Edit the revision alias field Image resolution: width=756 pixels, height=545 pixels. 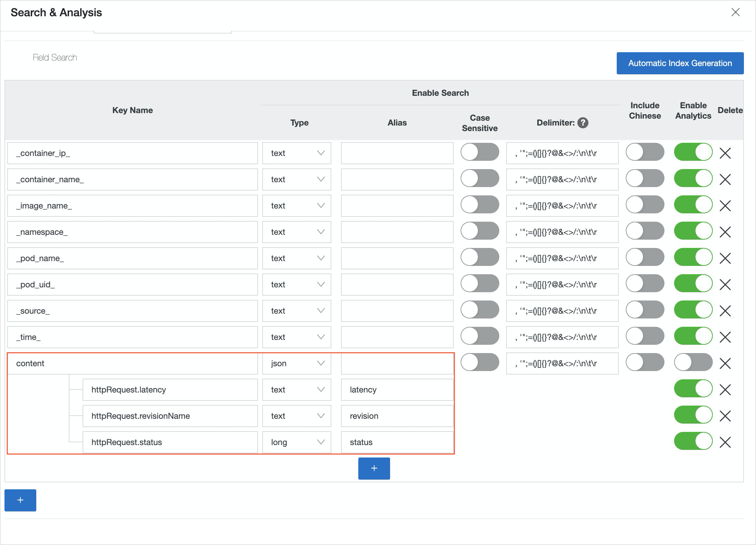[397, 416]
